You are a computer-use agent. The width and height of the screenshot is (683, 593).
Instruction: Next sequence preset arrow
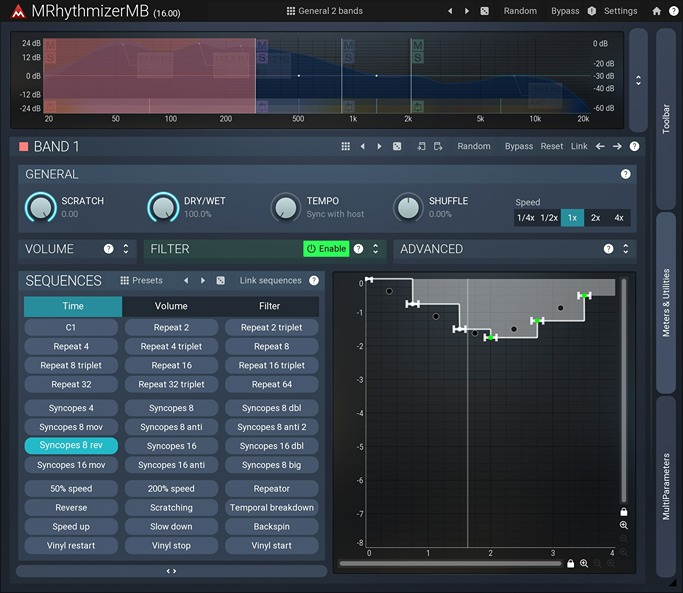click(203, 281)
